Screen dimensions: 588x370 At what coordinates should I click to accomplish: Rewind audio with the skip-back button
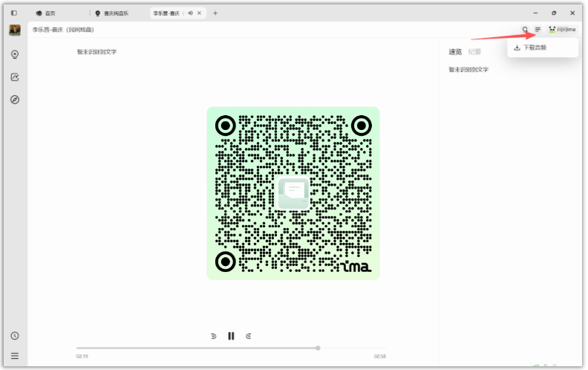point(214,337)
